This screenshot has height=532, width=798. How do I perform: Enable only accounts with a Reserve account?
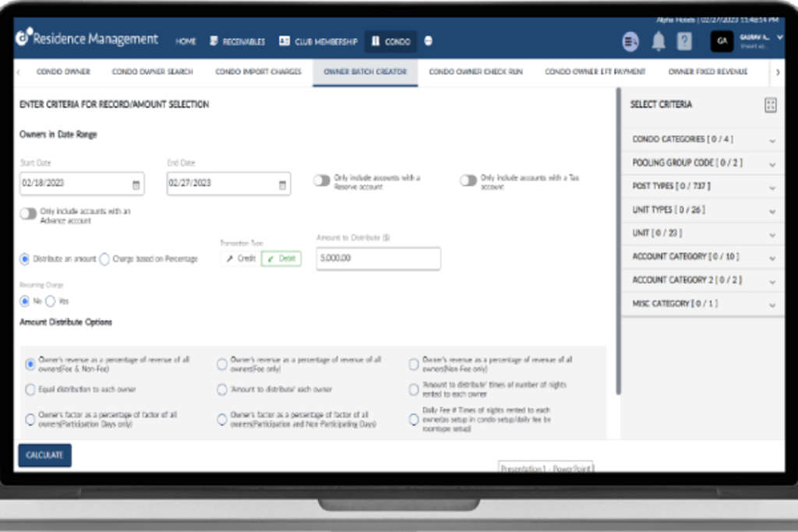point(321,181)
